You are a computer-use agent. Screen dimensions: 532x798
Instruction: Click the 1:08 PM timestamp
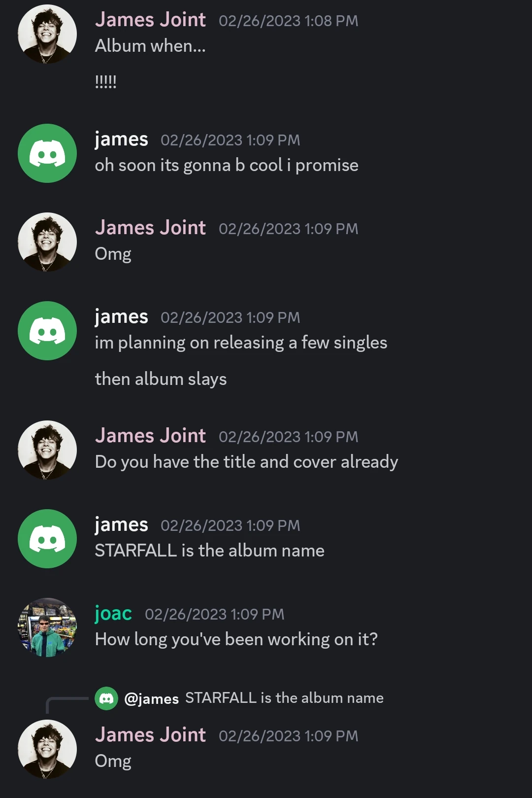[x=288, y=21]
